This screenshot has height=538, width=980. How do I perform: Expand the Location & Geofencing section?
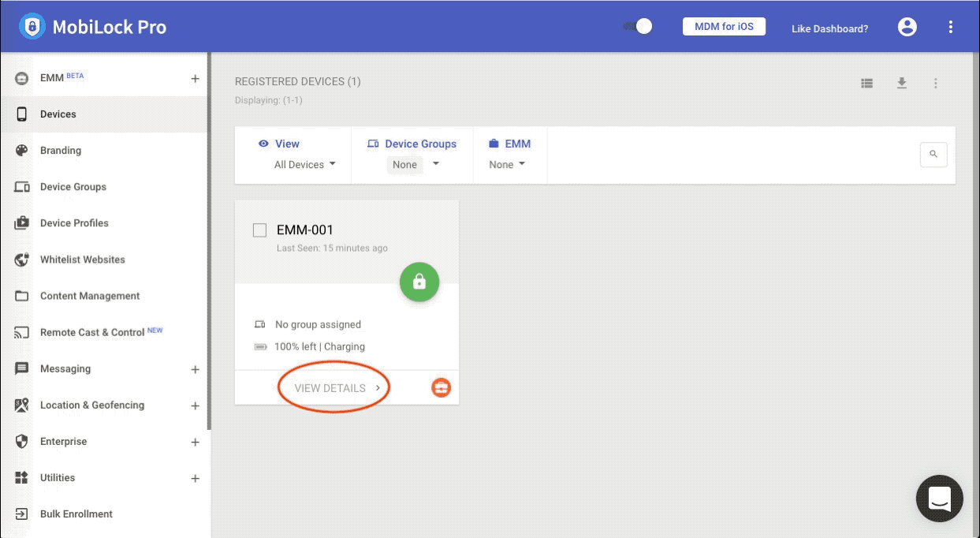[196, 405]
